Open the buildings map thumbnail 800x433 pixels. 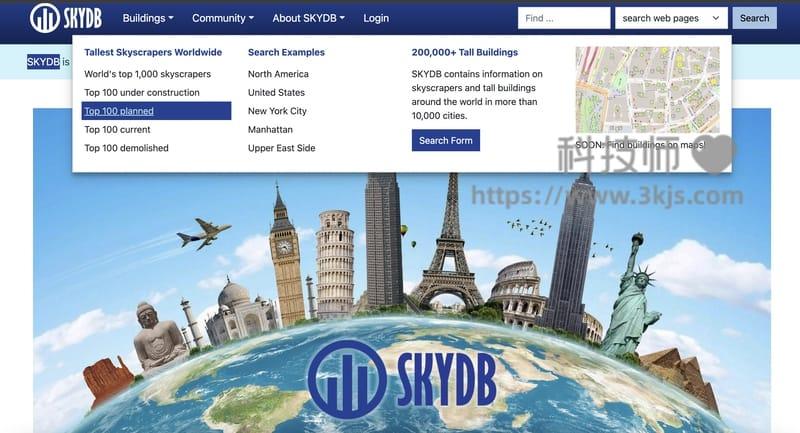(647, 90)
